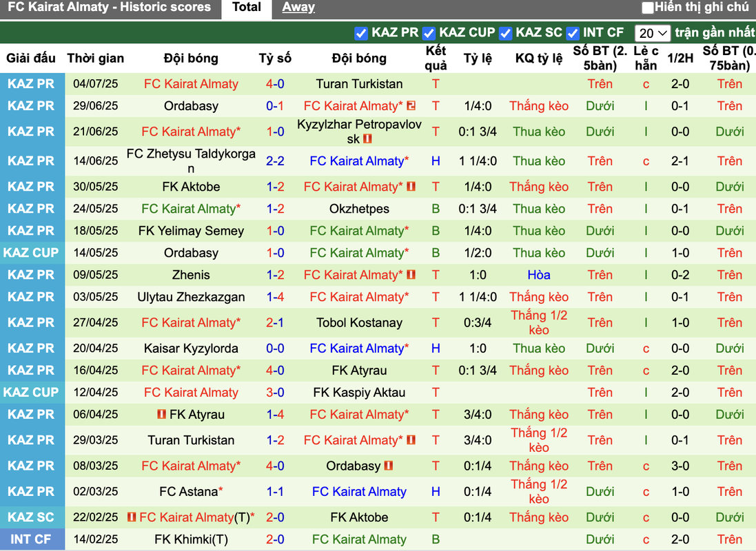Viewport: 756px width, 551px height.
Task: Click the Hòa result in Zhenis row
Action: click(x=538, y=275)
